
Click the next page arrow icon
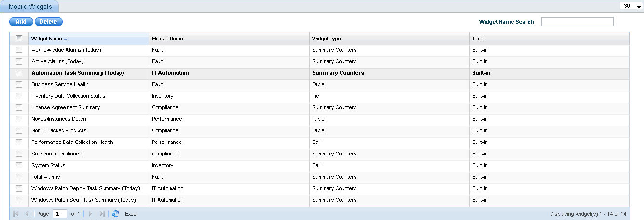(90, 214)
